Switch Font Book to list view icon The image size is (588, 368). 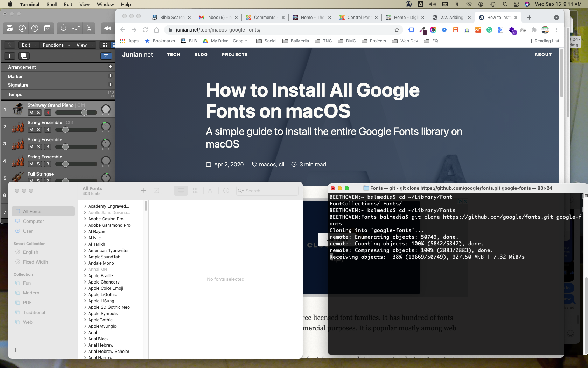point(181,190)
